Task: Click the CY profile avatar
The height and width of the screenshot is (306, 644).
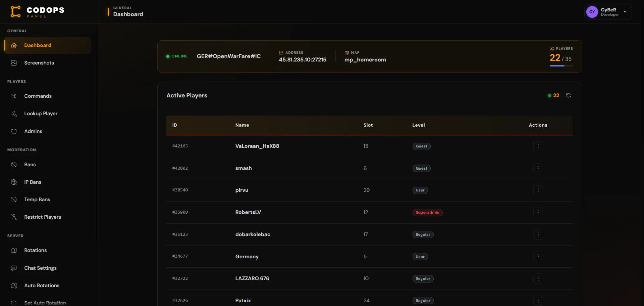Action: tap(592, 12)
